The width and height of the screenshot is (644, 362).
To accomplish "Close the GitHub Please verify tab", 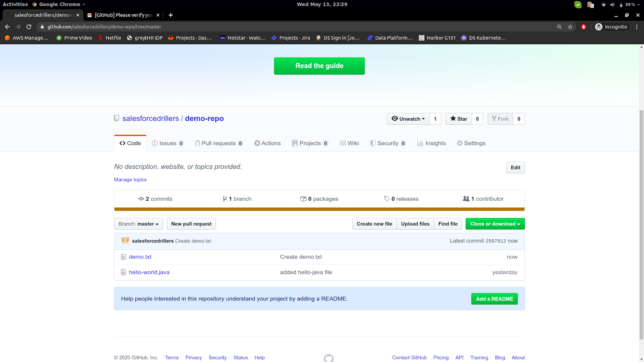I will pos(158,15).
